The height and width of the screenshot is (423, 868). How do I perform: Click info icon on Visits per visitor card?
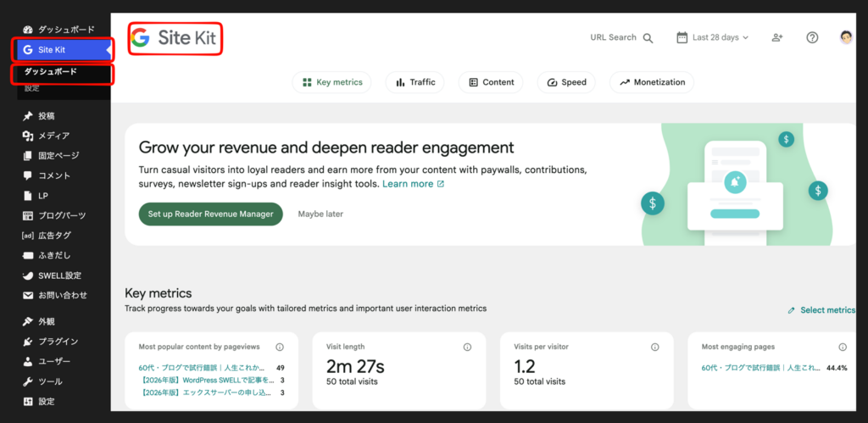coord(655,348)
